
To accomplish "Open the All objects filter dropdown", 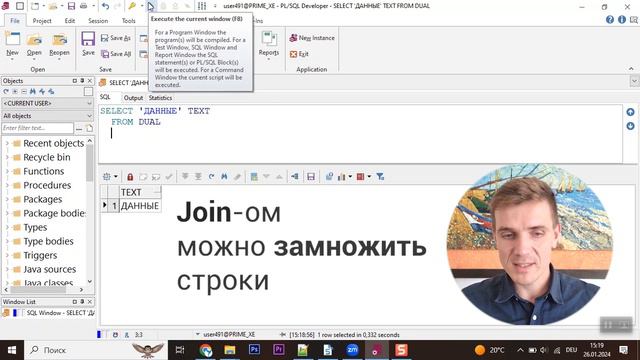I will coord(47,116).
